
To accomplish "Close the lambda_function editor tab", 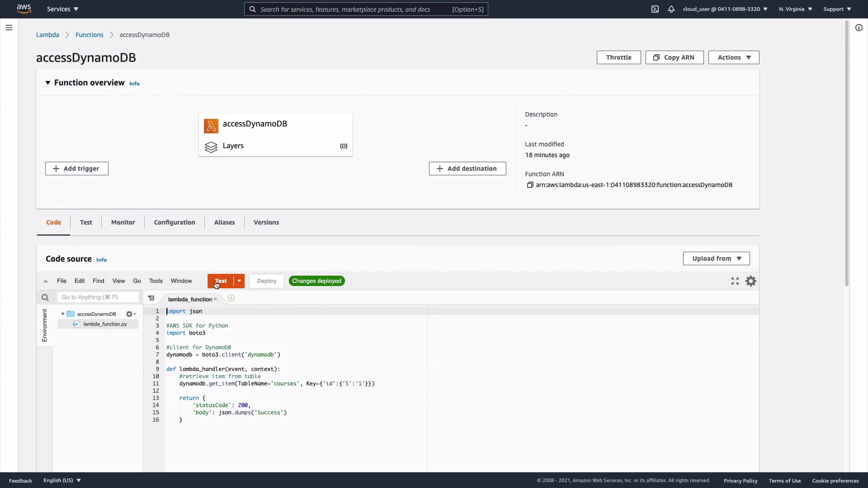I will coord(216,299).
